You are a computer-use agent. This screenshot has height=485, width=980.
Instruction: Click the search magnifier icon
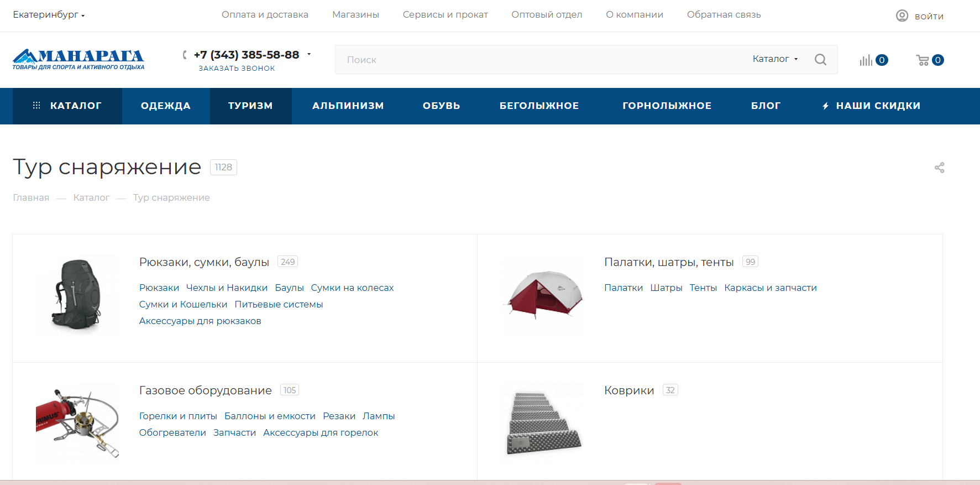(820, 60)
